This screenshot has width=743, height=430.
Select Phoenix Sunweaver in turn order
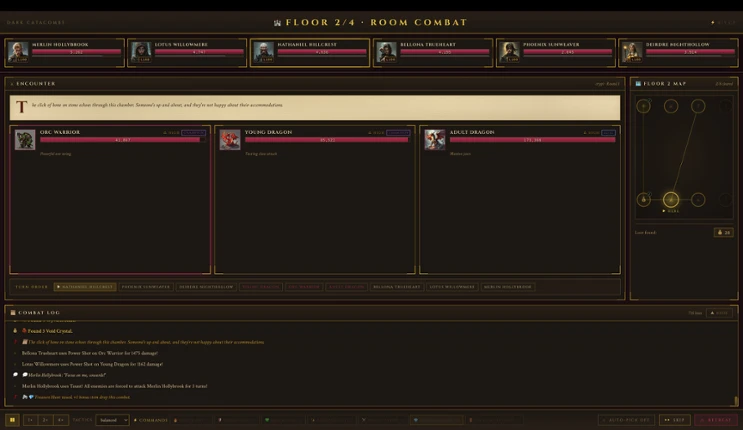pos(145,287)
